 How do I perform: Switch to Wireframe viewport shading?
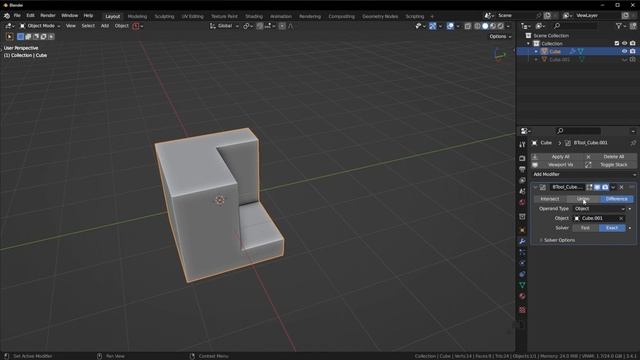tap(477, 26)
